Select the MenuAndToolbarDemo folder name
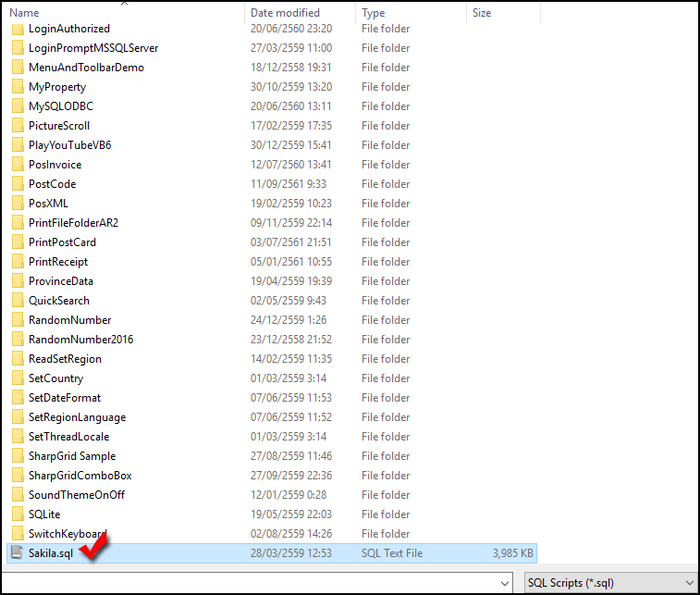Viewport: 700px width, 595px height. tap(86, 68)
